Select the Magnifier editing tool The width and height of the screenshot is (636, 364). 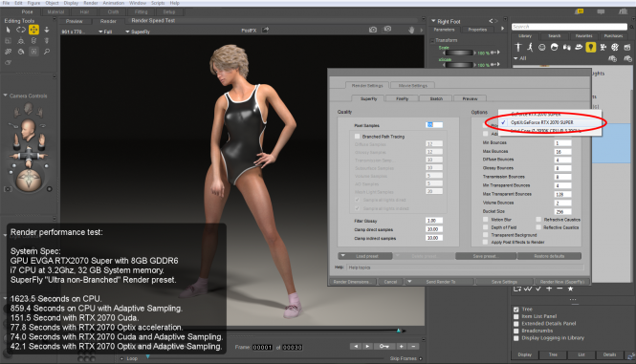tap(47, 52)
